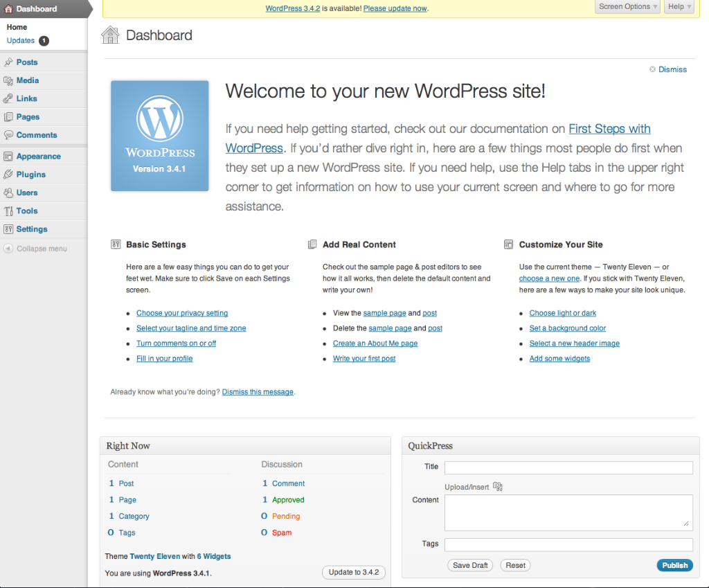Go to Updates in the sidebar
The image size is (709, 588).
click(20, 40)
